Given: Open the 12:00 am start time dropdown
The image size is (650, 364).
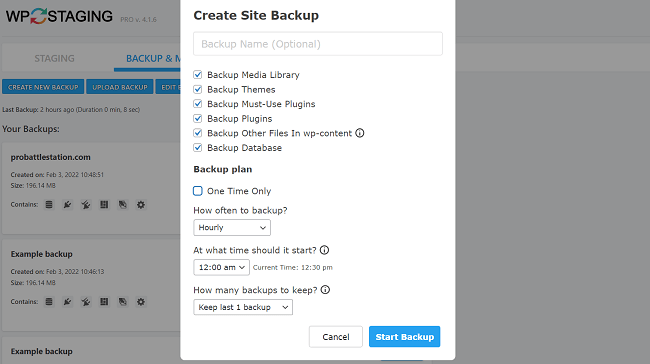Looking at the screenshot, I should click(x=221, y=267).
